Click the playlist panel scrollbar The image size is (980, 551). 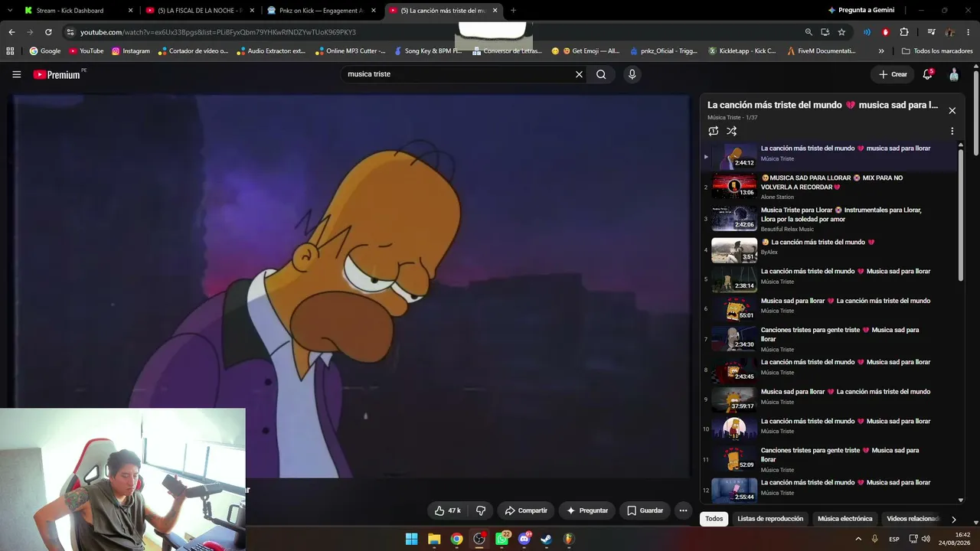click(x=961, y=214)
